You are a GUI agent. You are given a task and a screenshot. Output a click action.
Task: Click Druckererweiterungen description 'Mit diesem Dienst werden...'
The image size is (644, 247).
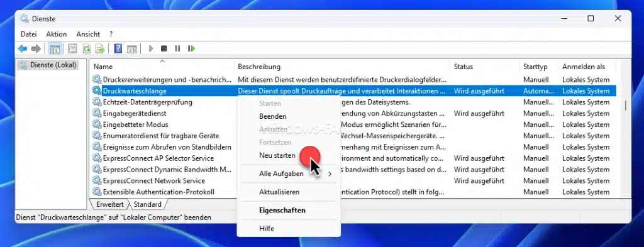342,80
